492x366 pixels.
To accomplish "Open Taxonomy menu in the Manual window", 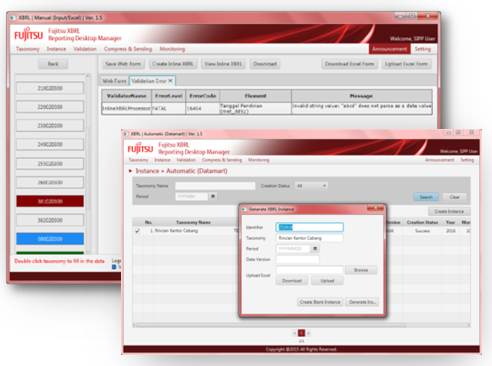I will 28,49.
